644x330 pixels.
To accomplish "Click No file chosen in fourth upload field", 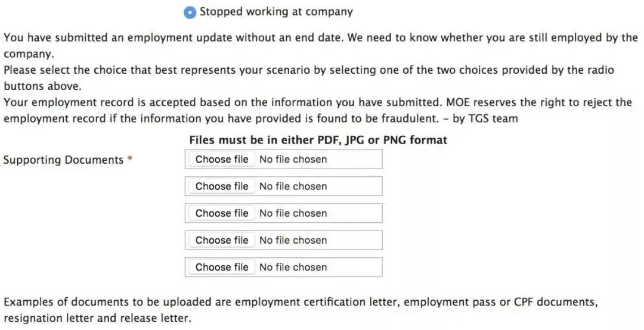I will (293, 240).
